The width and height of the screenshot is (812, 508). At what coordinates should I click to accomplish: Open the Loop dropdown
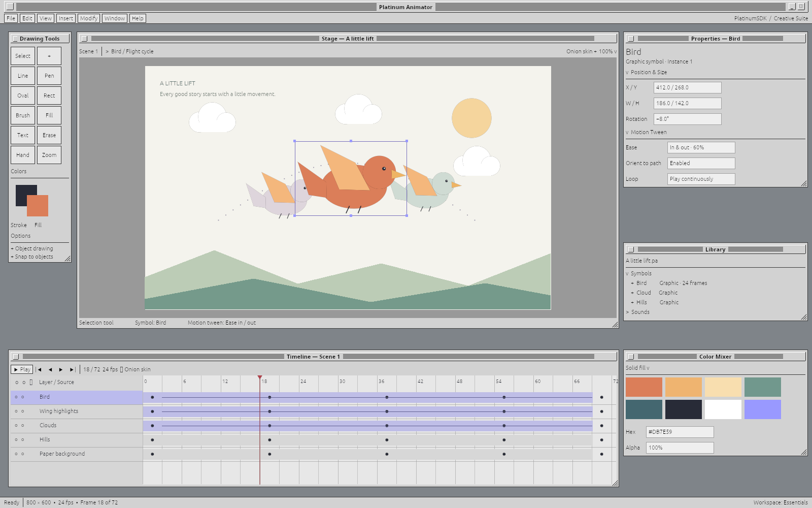pyautogui.click(x=701, y=179)
